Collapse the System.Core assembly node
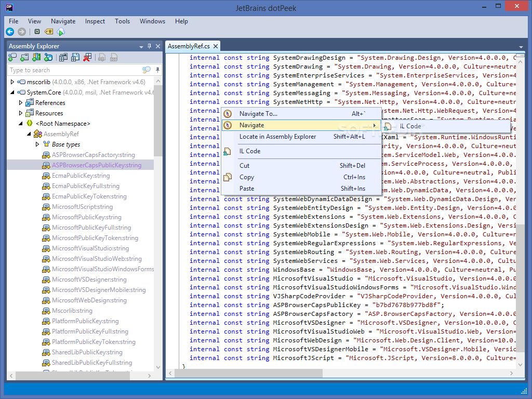This screenshot has width=532, height=399. point(12,92)
